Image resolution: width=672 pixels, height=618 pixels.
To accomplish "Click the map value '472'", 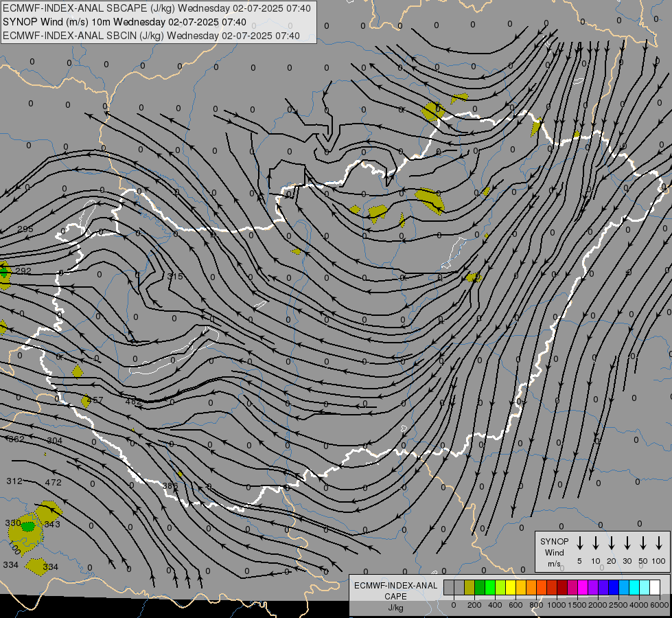I will point(53,483).
